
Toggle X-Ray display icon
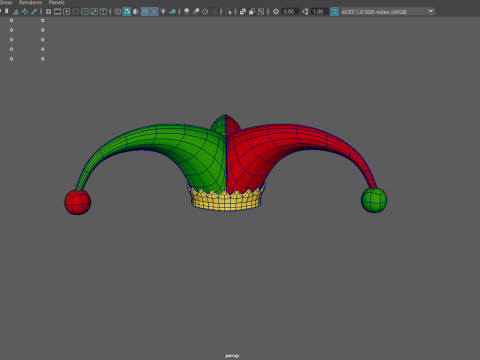[x=243, y=12]
